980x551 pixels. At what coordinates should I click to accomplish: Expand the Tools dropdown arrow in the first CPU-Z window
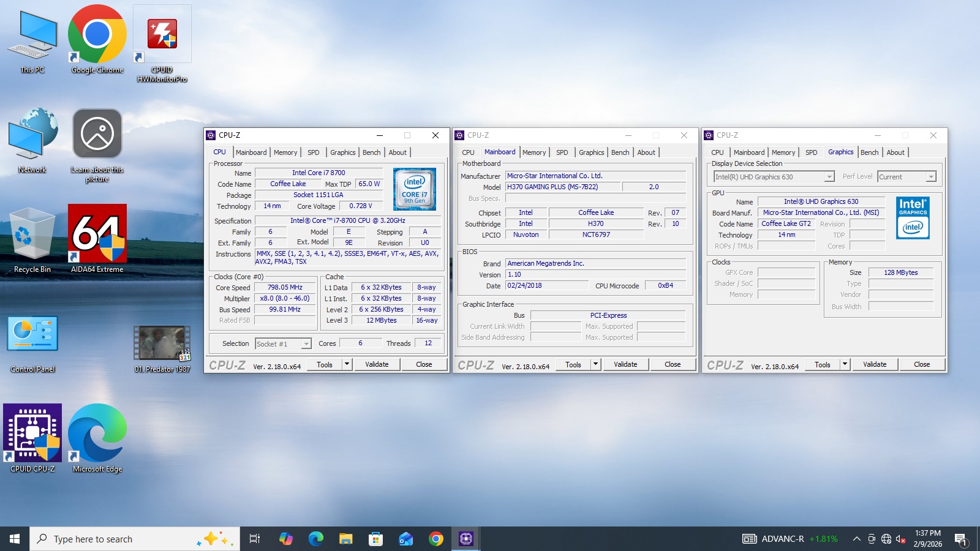pos(347,364)
